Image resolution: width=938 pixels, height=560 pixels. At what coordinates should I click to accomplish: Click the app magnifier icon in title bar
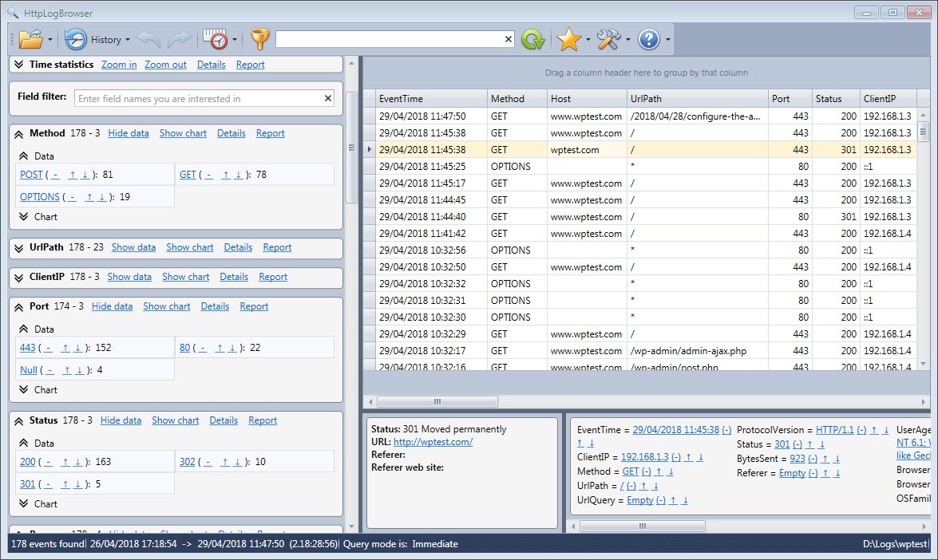pos(13,13)
